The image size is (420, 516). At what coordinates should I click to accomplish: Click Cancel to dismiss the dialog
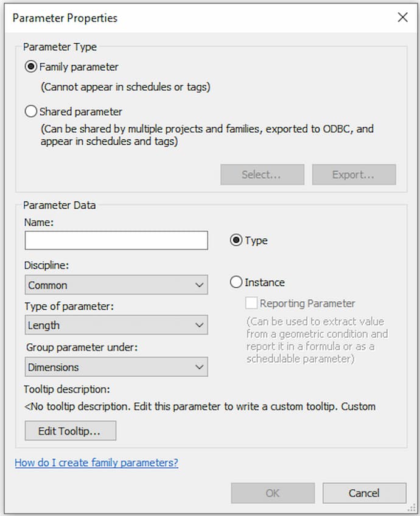coord(364,493)
